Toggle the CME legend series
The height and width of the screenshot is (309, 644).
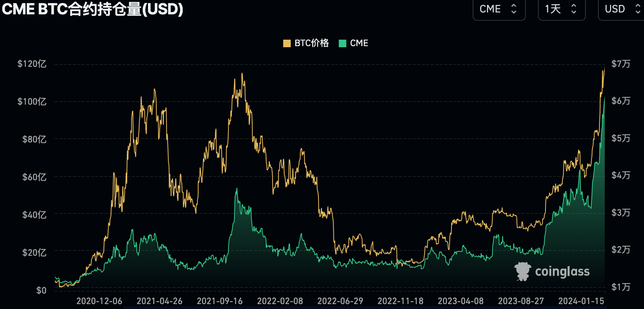point(353,43)
